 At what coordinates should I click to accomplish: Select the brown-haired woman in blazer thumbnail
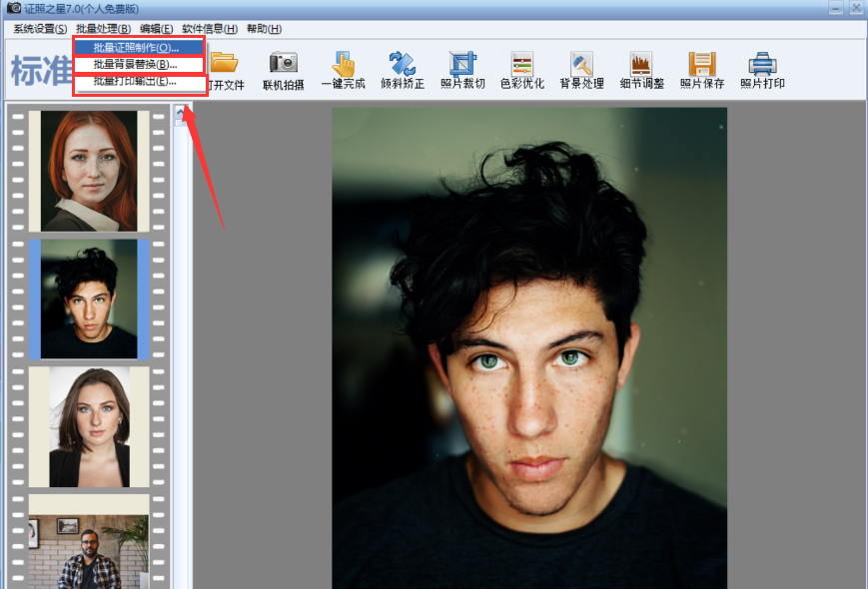coord(89,427)
